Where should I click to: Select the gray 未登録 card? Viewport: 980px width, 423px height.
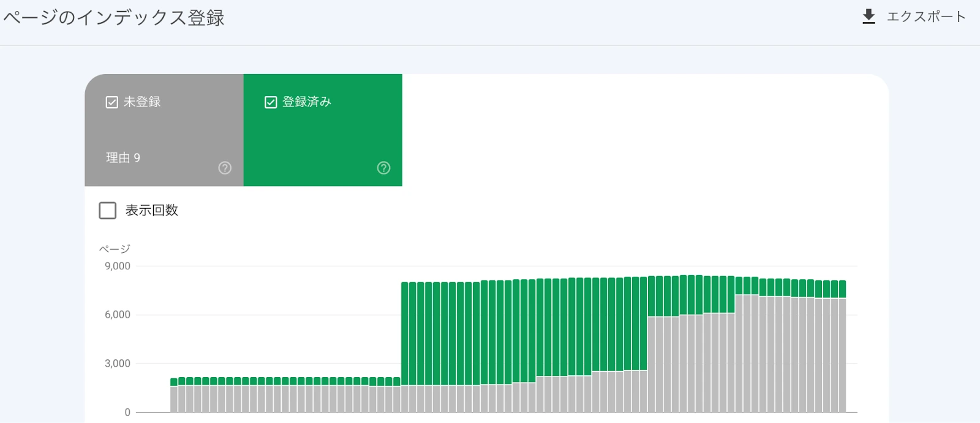click(x=164, y=130)
